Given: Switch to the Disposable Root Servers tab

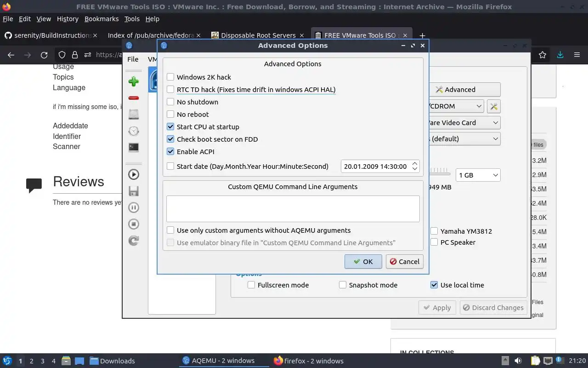Looking at the screenshot, I should 258,35.
